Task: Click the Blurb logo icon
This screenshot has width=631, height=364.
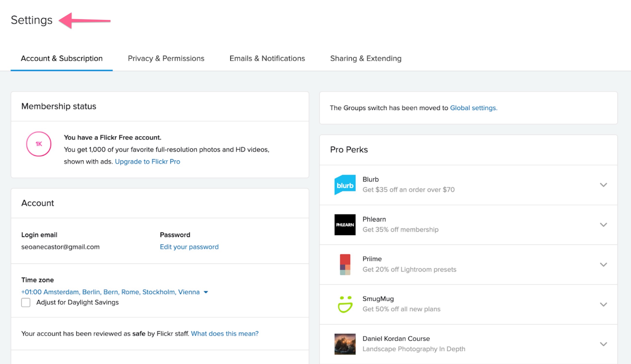Action: (345, 185)
